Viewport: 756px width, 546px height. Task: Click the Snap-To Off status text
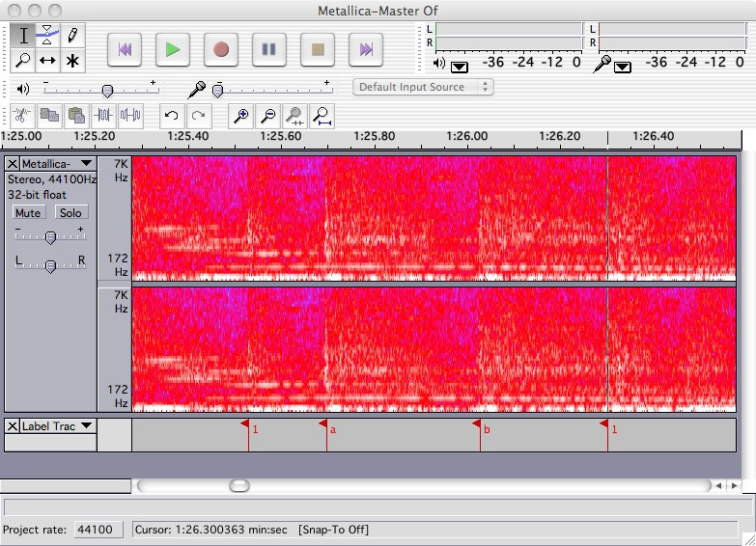pyautogui.click(x=334, y=530)
